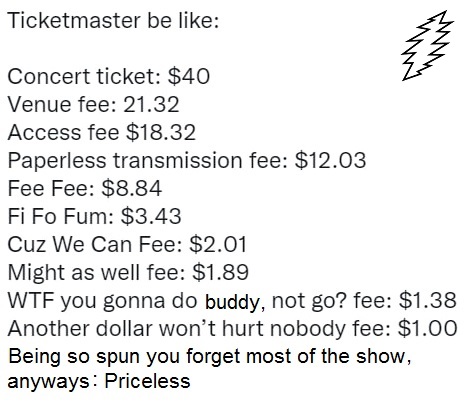This screenshot has width=464, height=408.
Task: Click the $1.00 amount
Action: [428, 328]
